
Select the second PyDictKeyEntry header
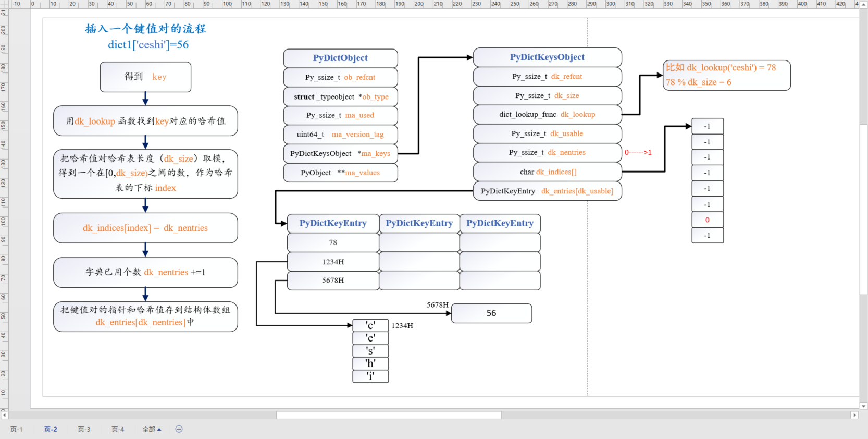click(x=419, y=223)
